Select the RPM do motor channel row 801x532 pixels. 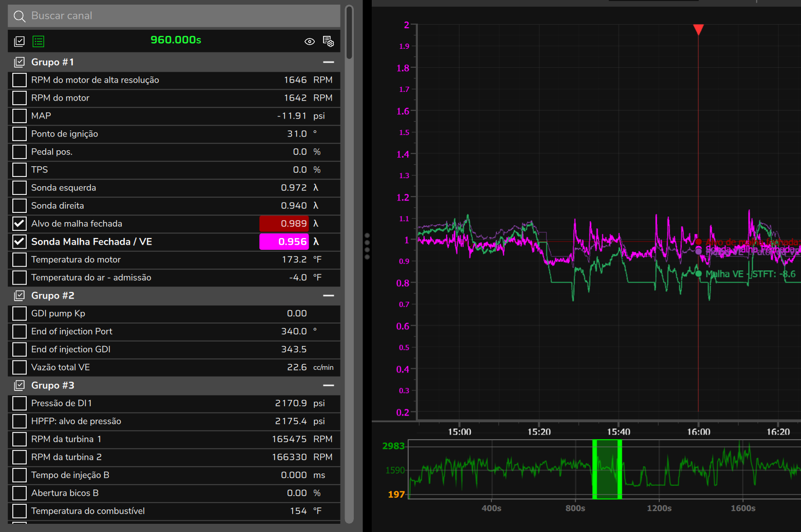(x=174, y=98)
